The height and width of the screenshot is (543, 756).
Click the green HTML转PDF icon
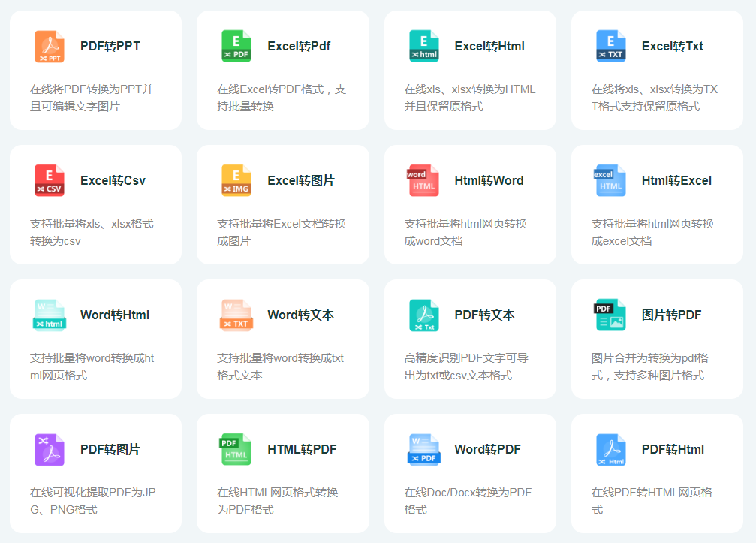[x=235, y=449]
